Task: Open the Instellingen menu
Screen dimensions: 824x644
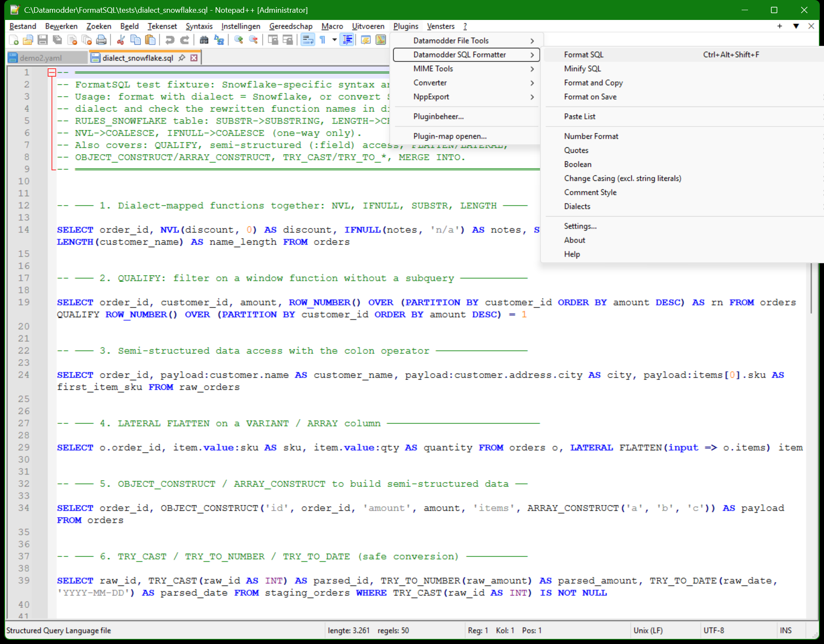Action: point(241,26)
